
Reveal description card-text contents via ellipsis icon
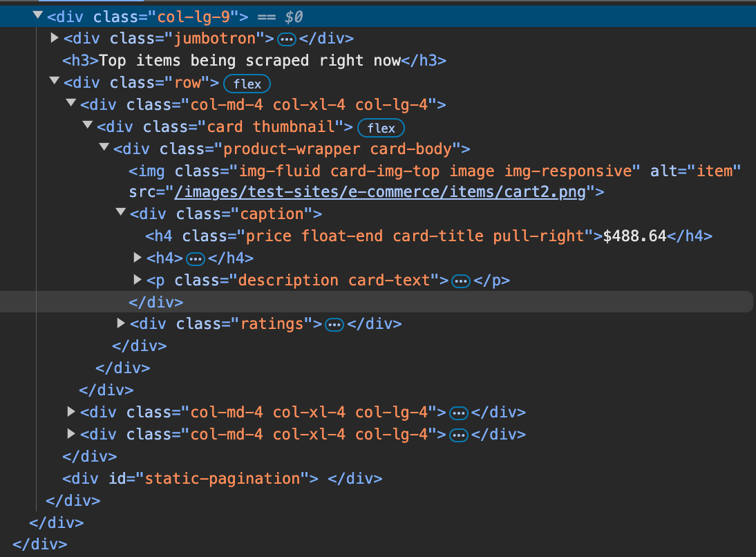pos(461,281)
